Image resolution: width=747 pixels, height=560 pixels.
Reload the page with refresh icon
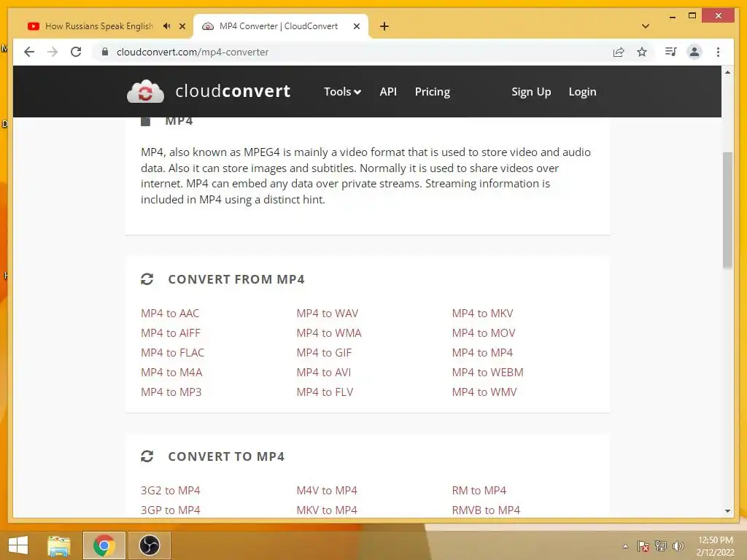click(x=76, y=52)
